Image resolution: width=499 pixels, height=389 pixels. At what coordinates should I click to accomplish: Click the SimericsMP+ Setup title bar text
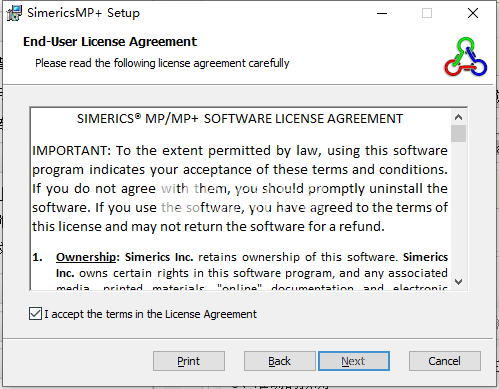tap(83, 13)
